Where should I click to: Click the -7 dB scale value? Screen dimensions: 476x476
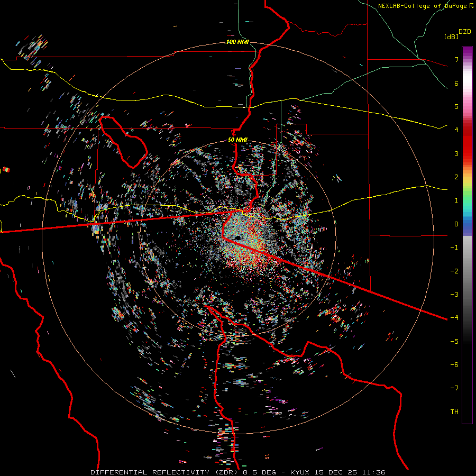[x=454, y=388]
